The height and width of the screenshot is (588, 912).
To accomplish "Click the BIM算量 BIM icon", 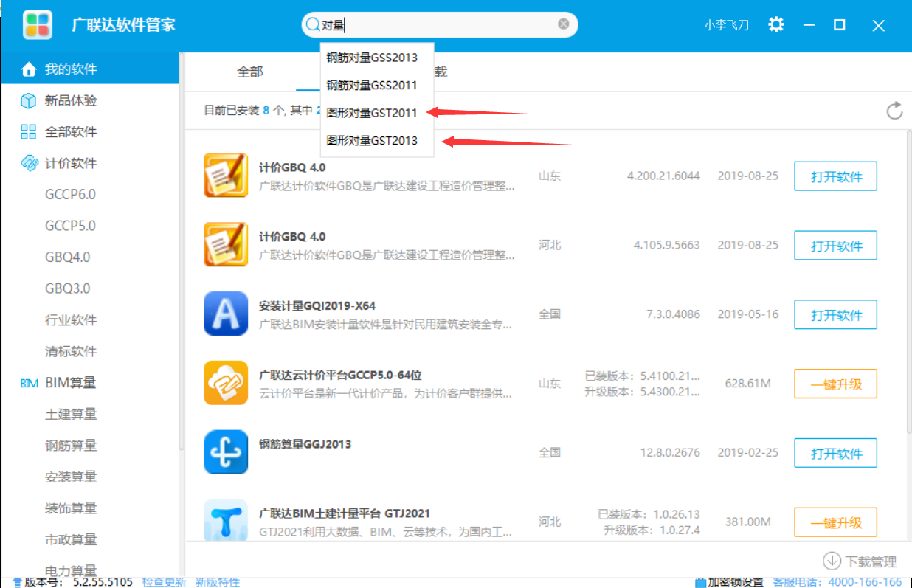I will [x=29, y=383].
